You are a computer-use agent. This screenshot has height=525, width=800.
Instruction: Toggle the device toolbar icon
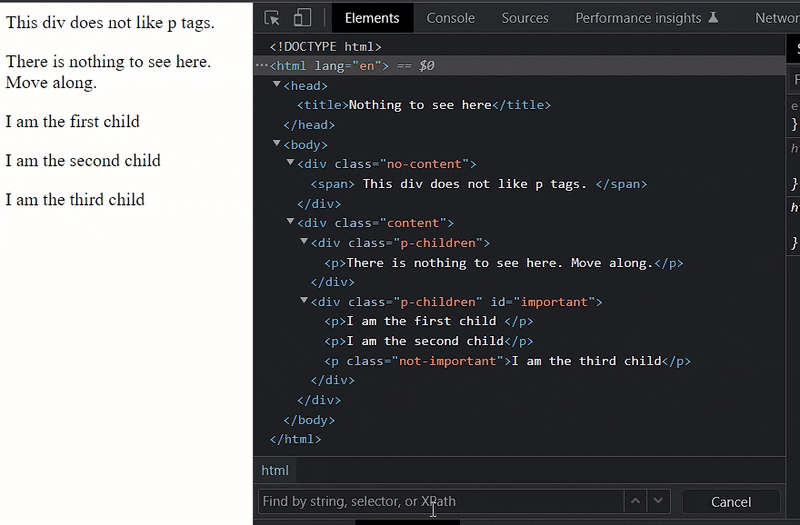pyautogui.click(x=302, y=18)
